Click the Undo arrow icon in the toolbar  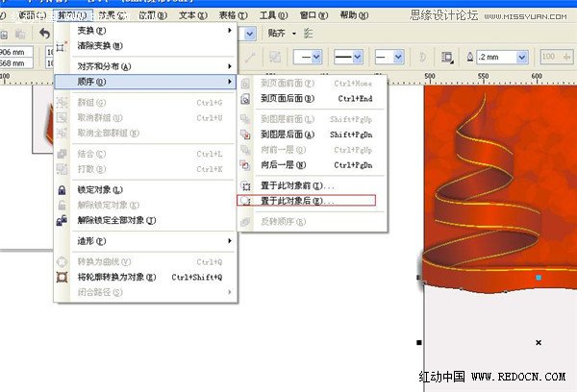point(44,34)
